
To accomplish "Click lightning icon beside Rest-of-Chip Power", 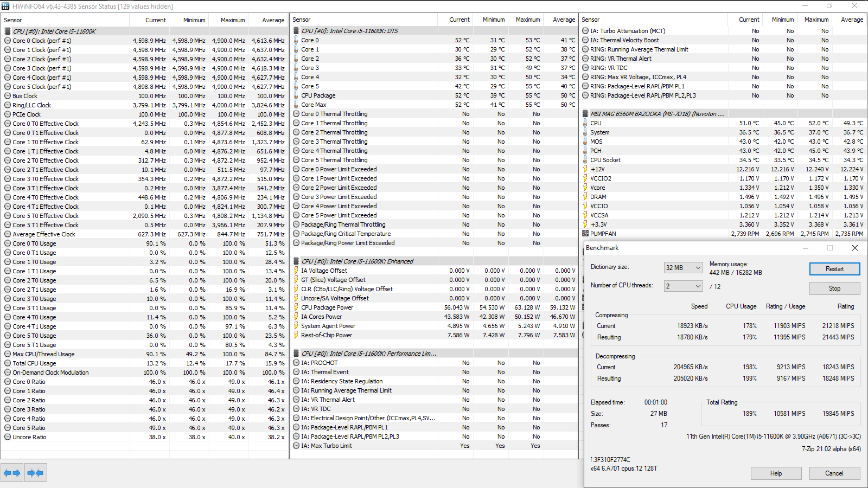I will click(296, 335).
